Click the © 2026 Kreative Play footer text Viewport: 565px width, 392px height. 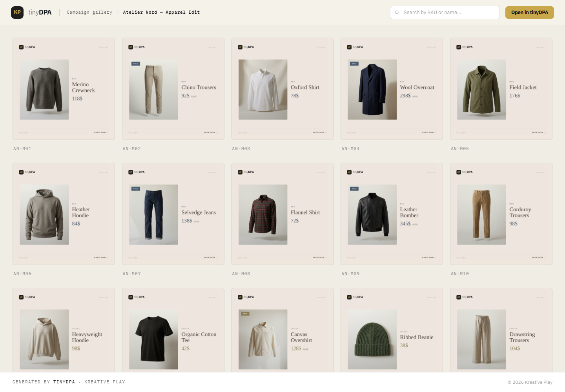530,382
